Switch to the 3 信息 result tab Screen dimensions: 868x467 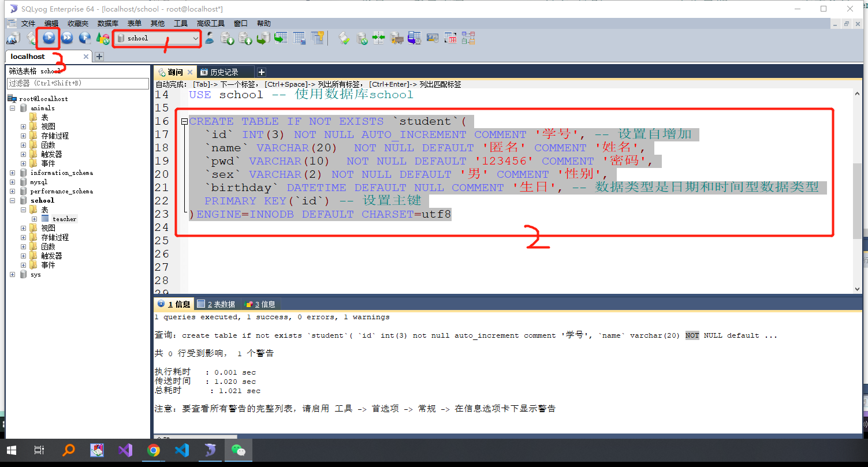point(260,304)
